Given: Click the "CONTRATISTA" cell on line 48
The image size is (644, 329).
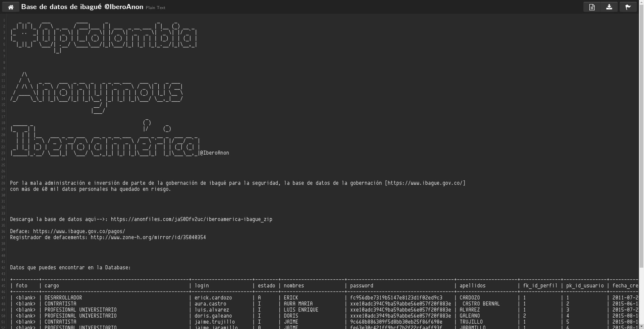Looking at the screenshot, I should point(60,304).
